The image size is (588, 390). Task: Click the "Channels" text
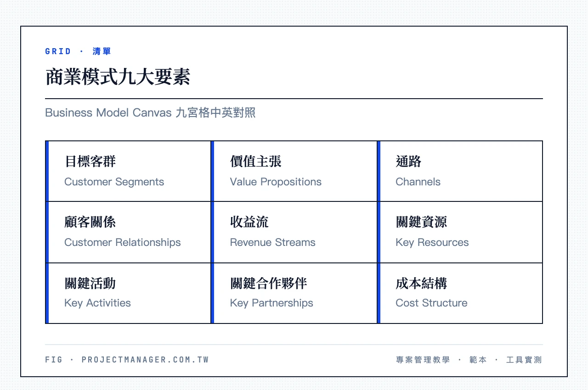(418, 182)
